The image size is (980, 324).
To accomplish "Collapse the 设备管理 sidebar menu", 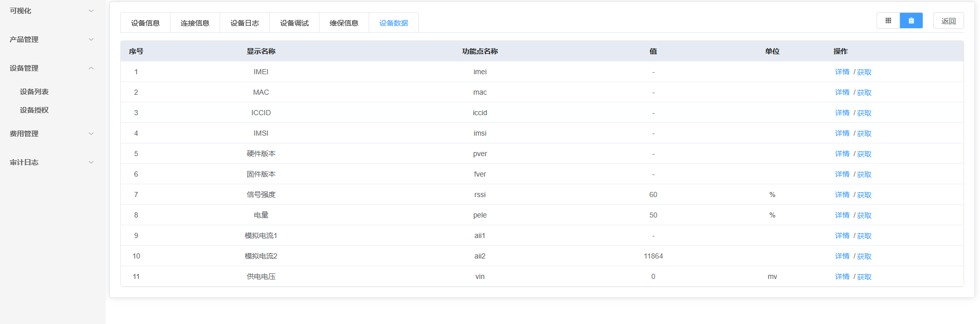I will [52, 68].
